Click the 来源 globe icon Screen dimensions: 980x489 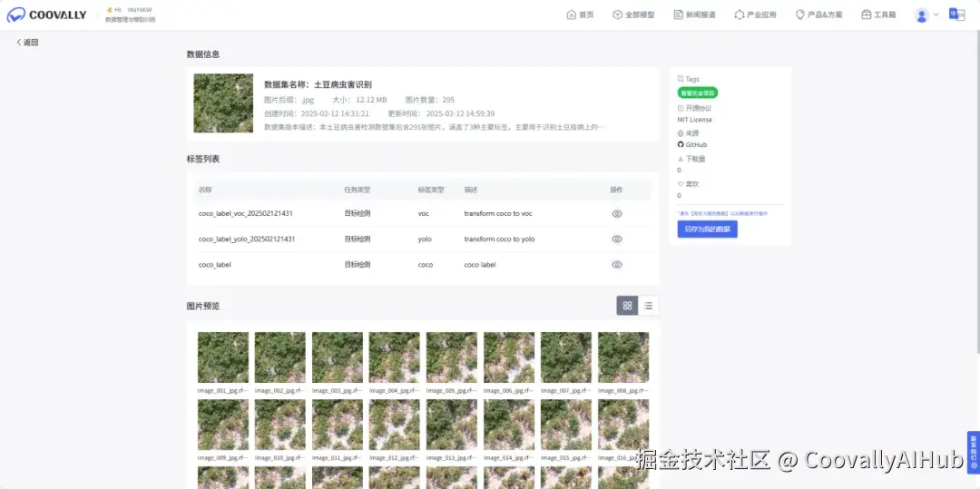[681, 133]
